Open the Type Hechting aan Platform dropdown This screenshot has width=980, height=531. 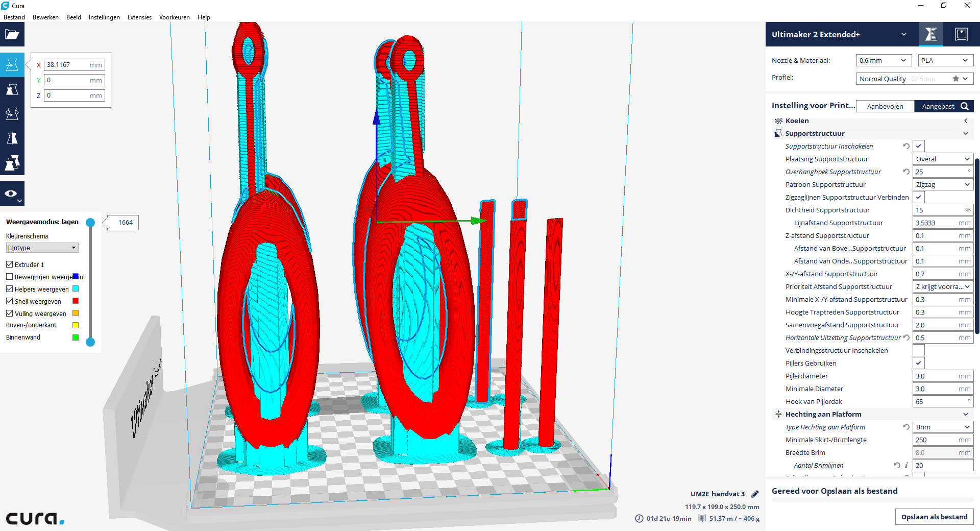pos(943,427)
